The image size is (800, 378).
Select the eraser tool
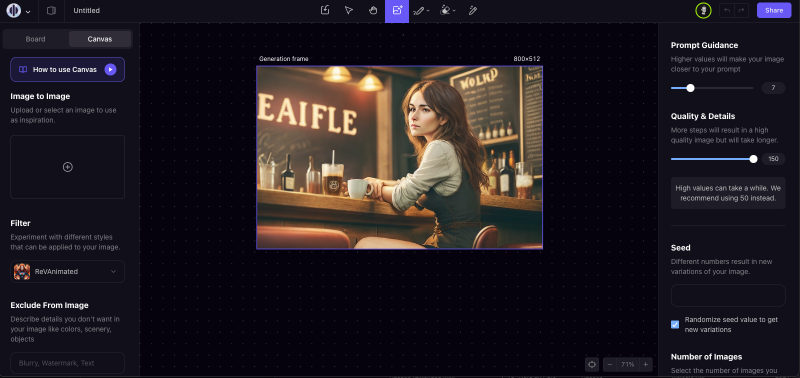(x=445, y=11)
